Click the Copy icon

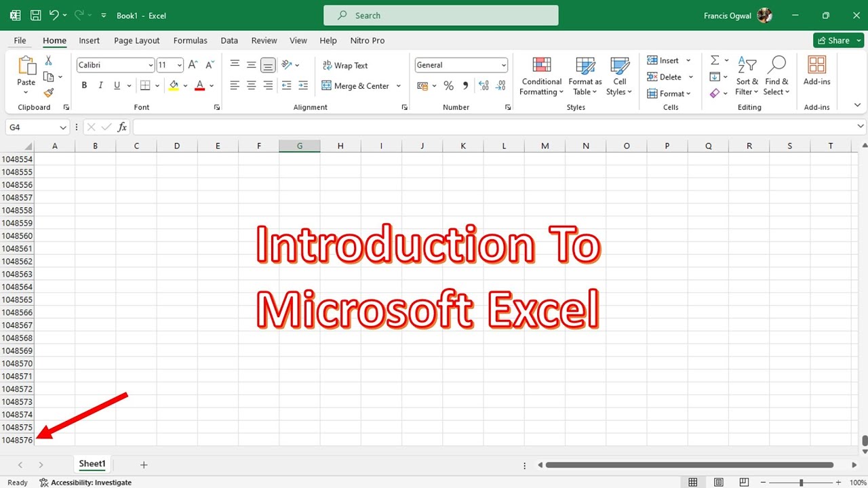click(49, 77)
